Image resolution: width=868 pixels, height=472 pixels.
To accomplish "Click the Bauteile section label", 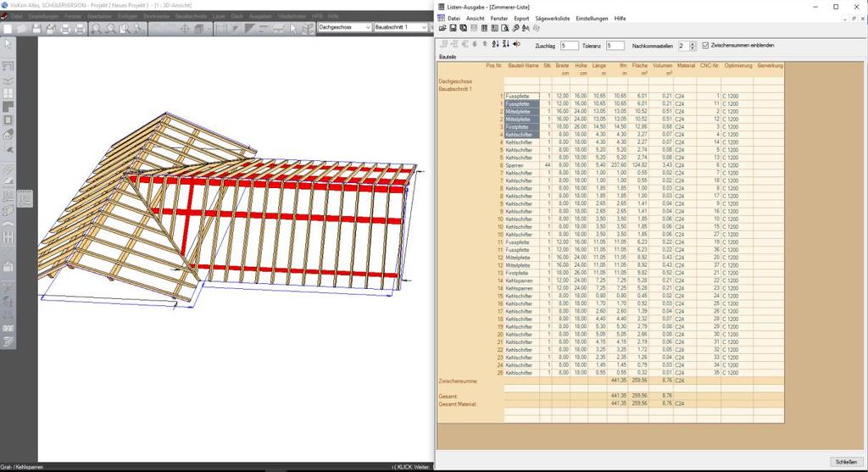I will pyautogui.click(x=448, y=57).
